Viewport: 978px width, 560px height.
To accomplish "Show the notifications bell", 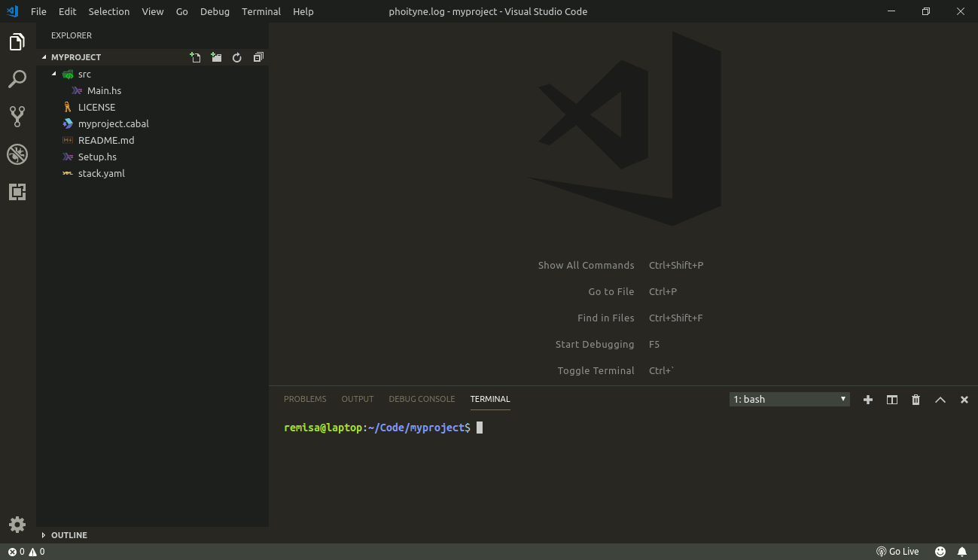I will click(x=961, y=551).
